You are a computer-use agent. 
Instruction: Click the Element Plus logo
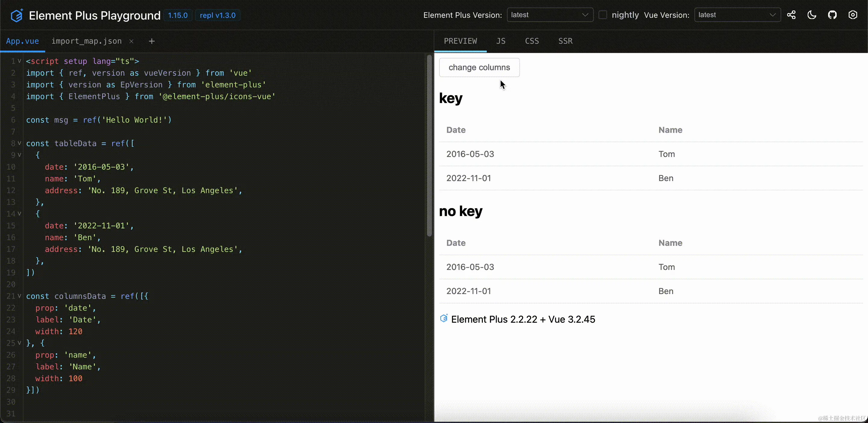tap(16, 15)
